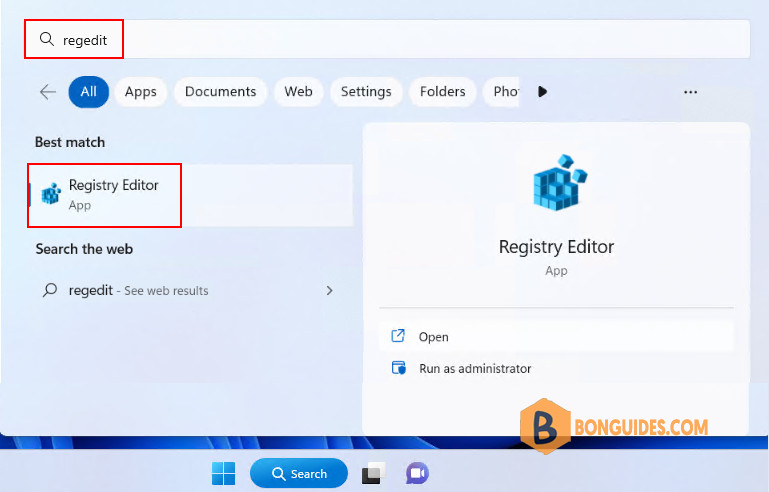This screenshot has width=769, height=492.
Task: Click the magnifier icon in the search box
Action: click(47, 39)
